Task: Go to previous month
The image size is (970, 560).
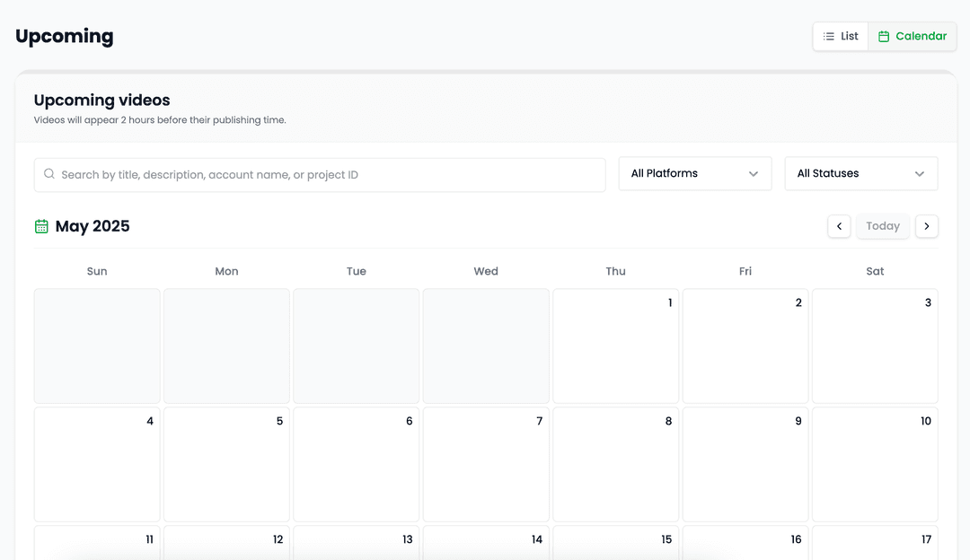Action: 839,226
